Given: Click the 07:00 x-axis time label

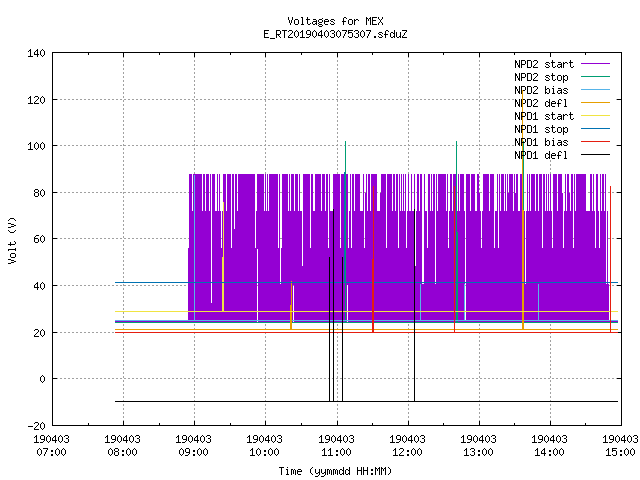Looking at the screenshot, I should [51, 452].
